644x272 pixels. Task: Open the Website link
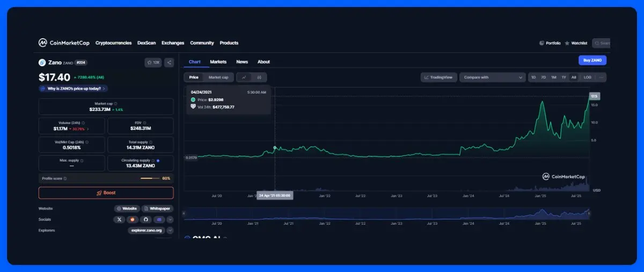click(127, 209)
